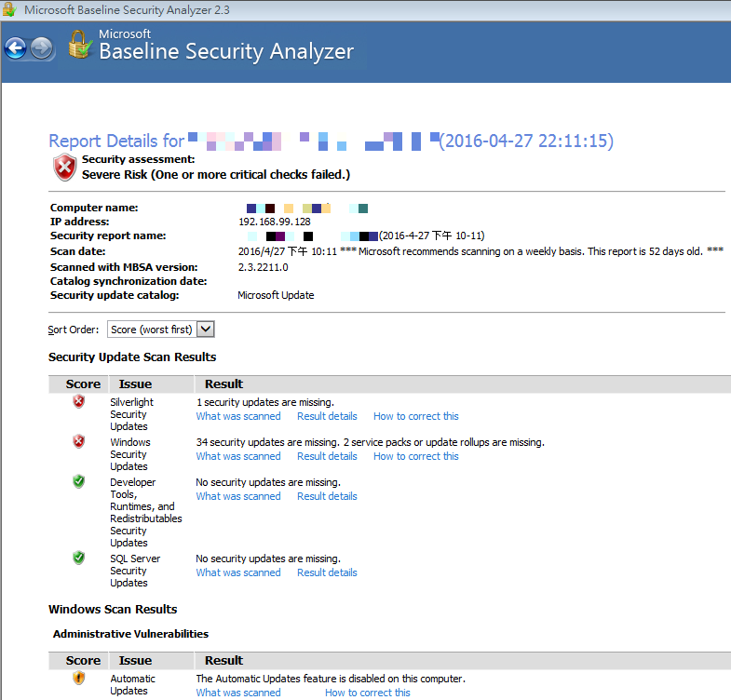This screenshot has width=731, height=700.
Task: View 'Result details' for SQL Server updates
Action: [327, 572]
